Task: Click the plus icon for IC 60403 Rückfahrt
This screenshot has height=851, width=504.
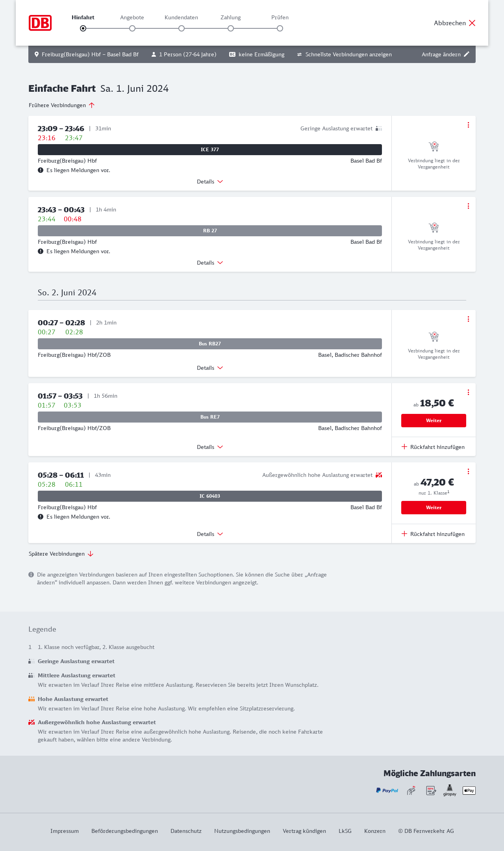Action: (404, 534)
